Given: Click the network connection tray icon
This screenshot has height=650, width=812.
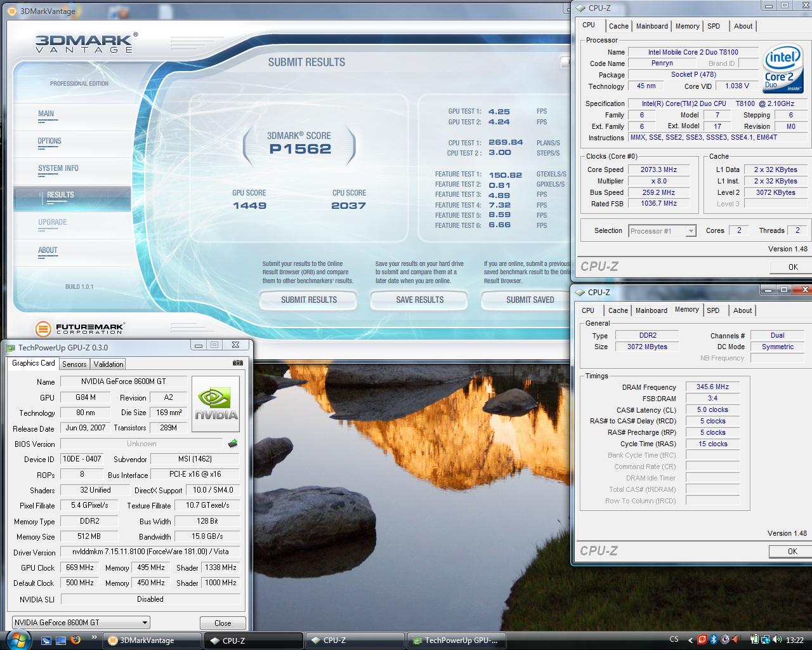Looking at the screenshot, I should [766, 640].
